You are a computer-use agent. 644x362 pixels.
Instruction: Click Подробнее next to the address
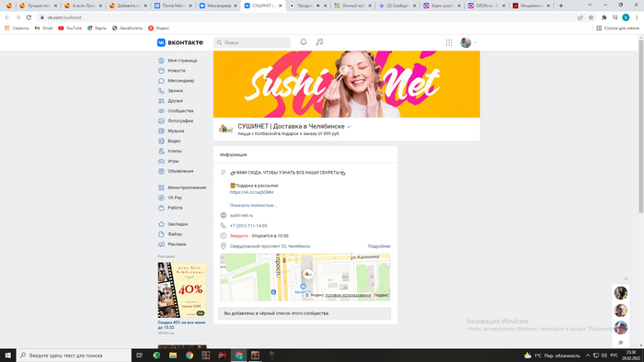tap(379, 246)
